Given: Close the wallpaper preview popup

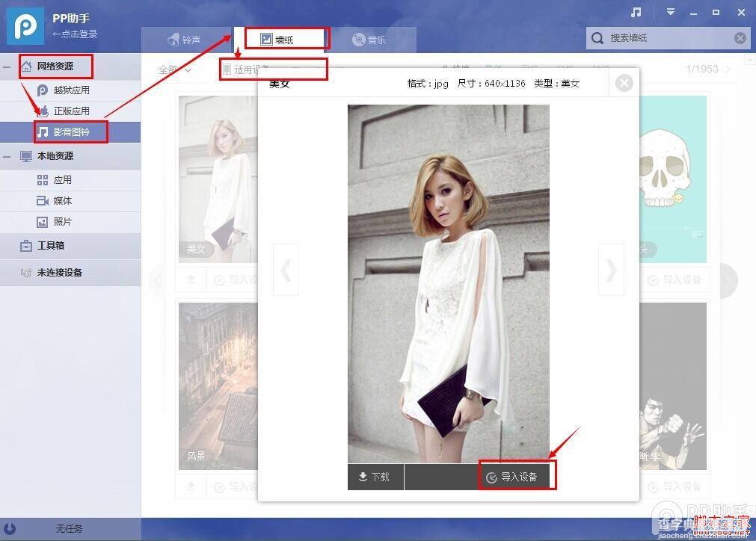Looking at the screenshot, I should tap(624, 84).
